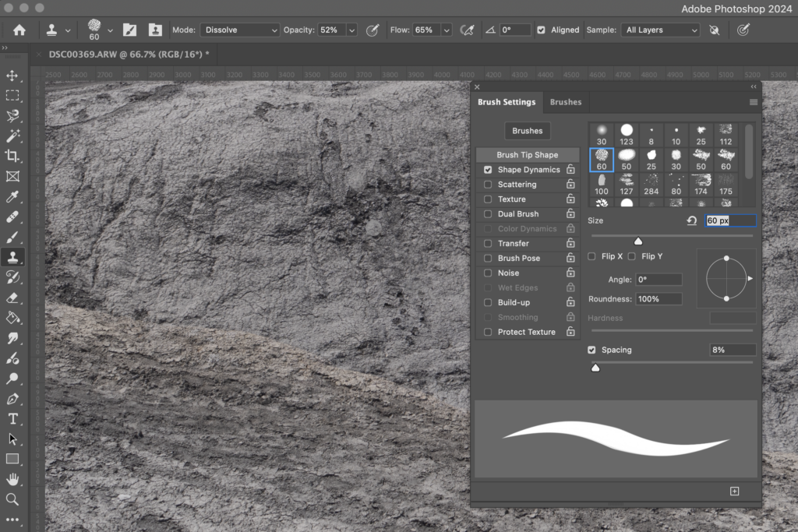Toggle pressure for size icon
Viewport: 798px width, 532px height.
tap(743, 30)
